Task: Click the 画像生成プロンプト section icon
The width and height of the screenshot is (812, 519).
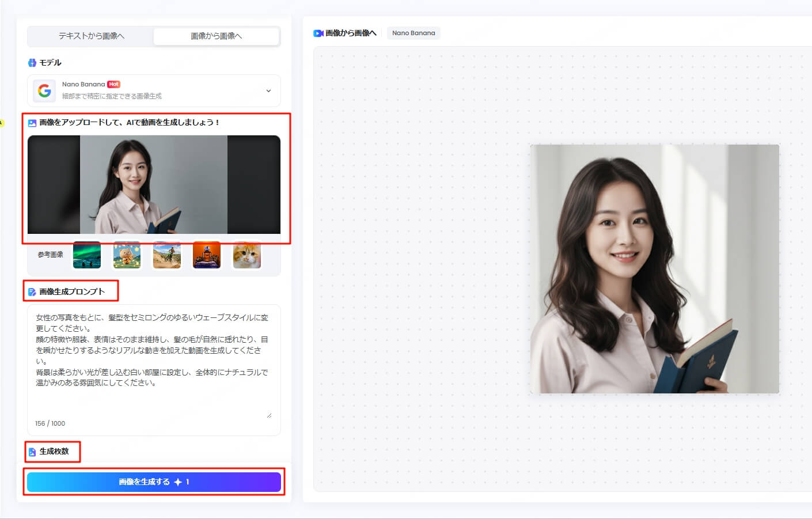Action: (32, 292)
